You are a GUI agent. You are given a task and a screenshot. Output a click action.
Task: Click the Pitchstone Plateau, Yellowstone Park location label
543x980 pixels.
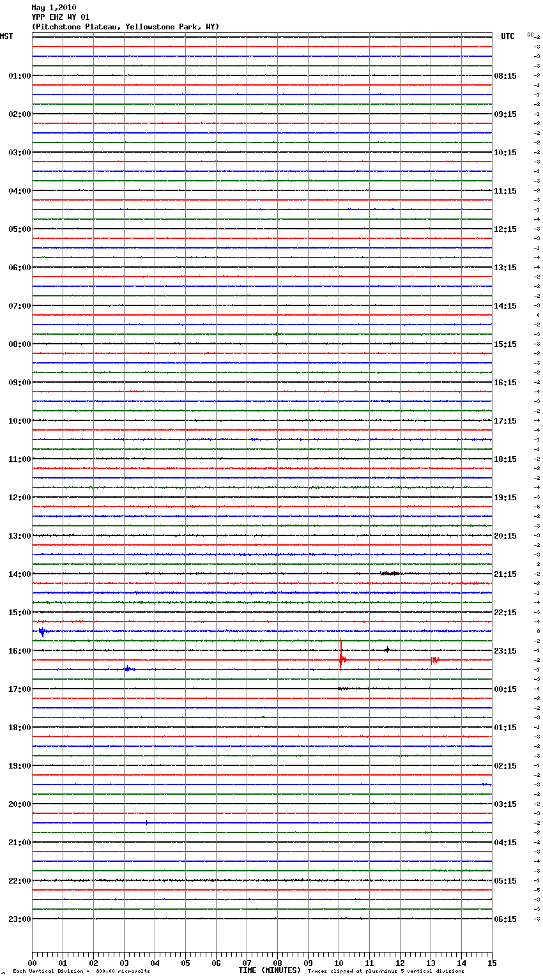click(125, 27)
